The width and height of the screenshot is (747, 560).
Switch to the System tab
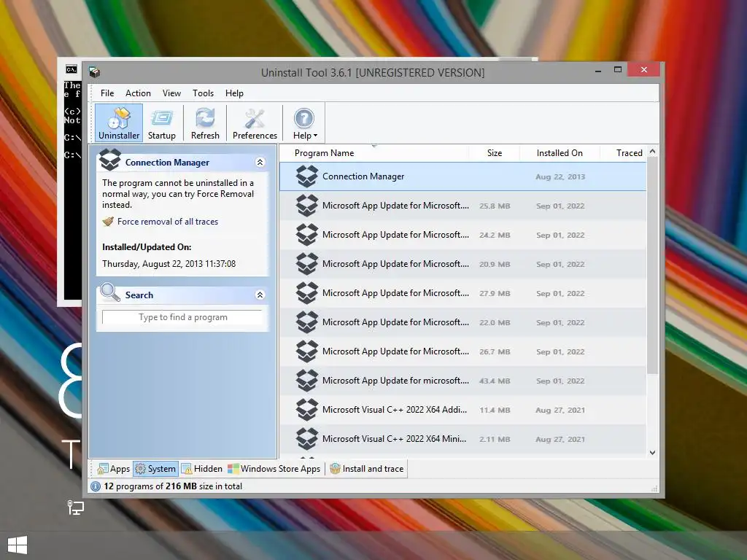pos(156,469)
